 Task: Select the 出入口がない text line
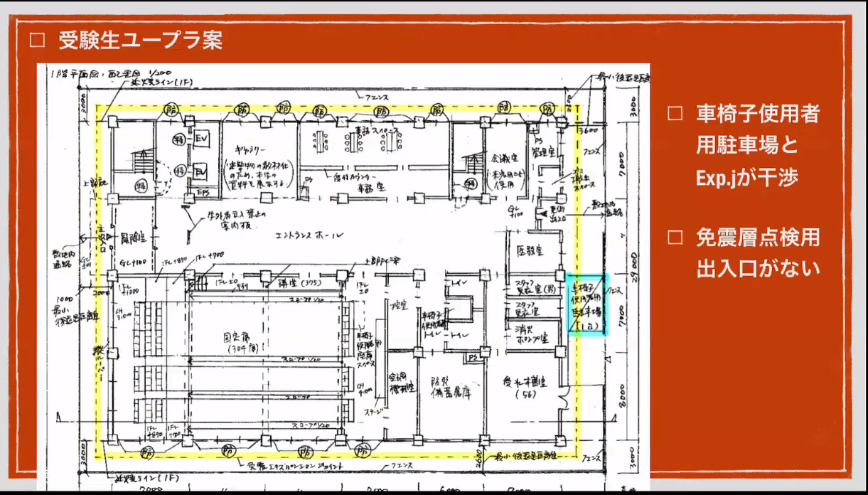(758, 268)
